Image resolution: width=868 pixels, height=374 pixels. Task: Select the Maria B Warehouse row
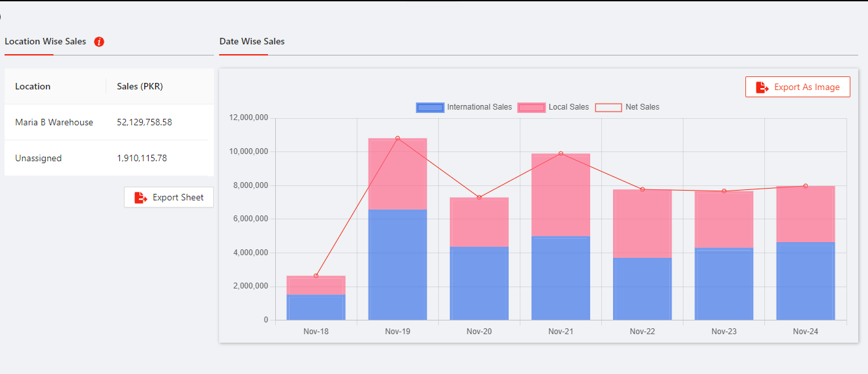point(54,122)
